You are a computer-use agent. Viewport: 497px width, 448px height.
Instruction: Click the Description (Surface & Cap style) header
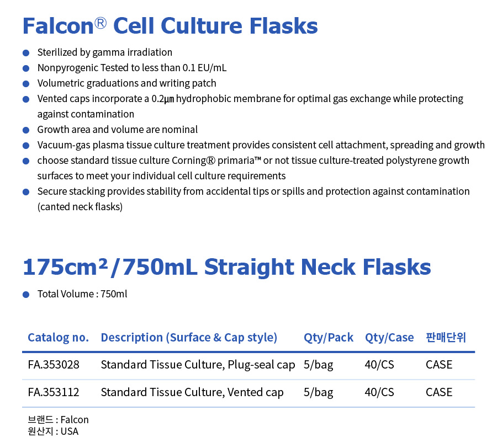(x=189, y=338)
